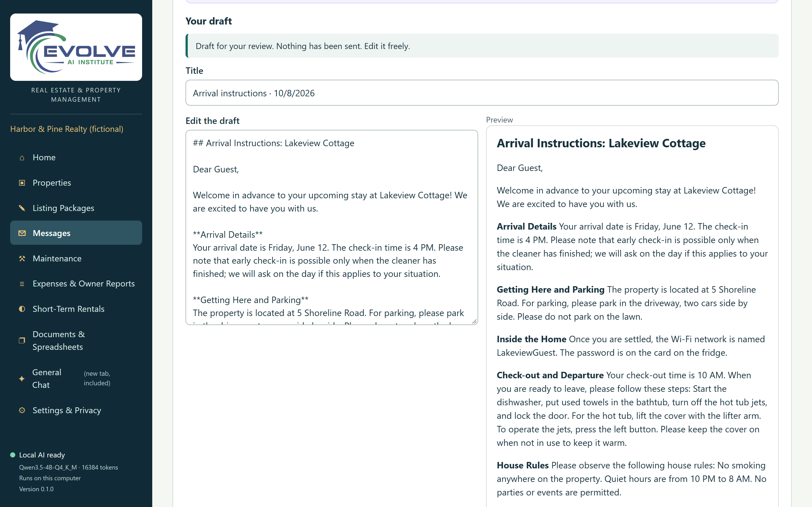The image size is (812, 507).
Task: Click the Home house icon
Action: [22, 158]
